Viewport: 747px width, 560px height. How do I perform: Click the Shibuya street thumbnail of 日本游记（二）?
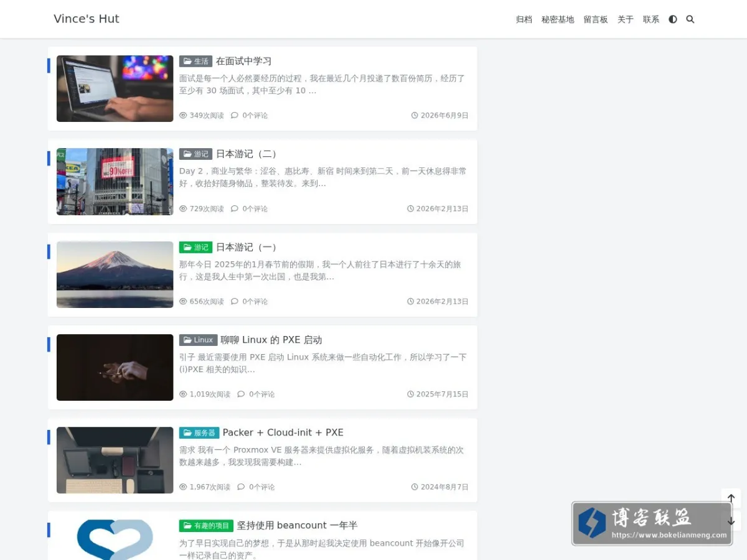point(115,182)
